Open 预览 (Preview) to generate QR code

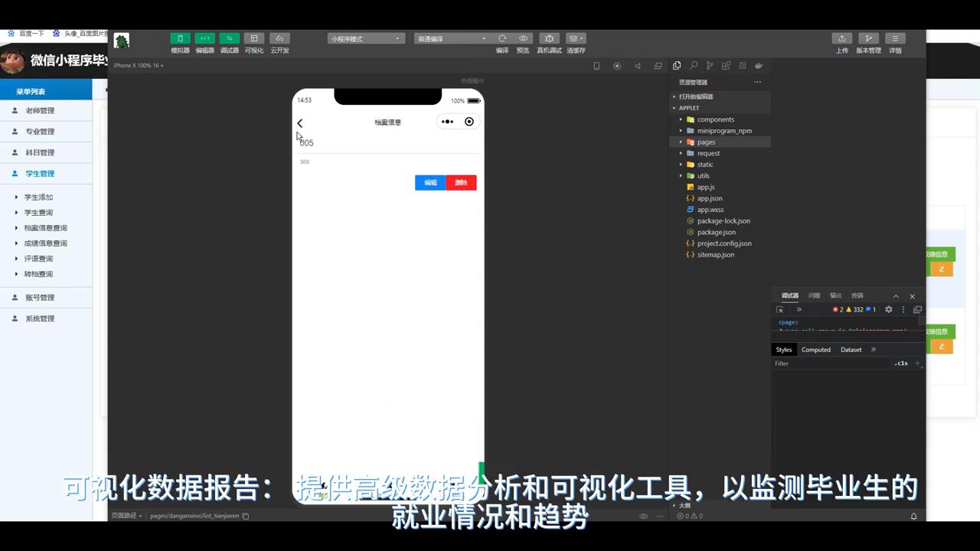point(523,38)
